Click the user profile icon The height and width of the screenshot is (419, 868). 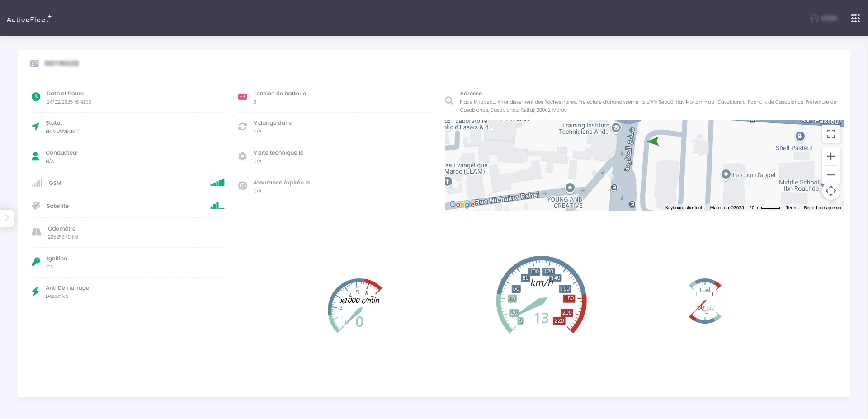[x=814, y=18]
